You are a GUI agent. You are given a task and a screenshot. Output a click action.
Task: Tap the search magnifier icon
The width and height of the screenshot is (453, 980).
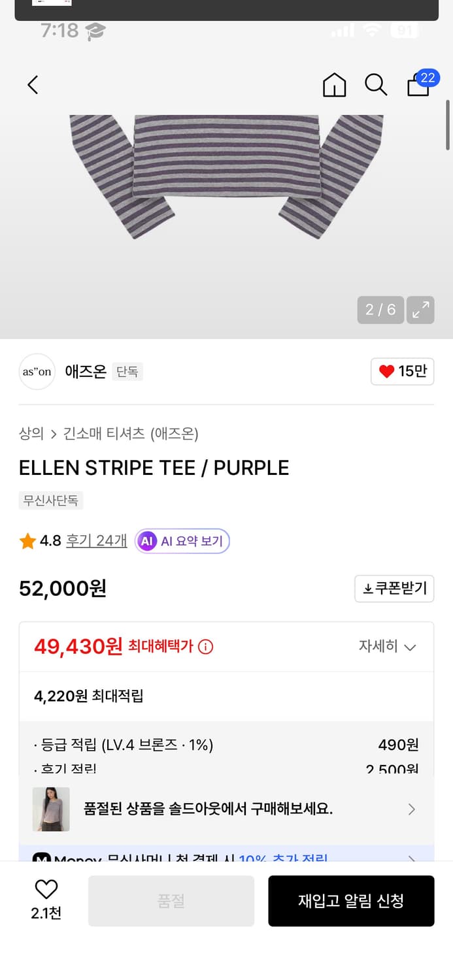pyautogui.click(x=375, y=85)
